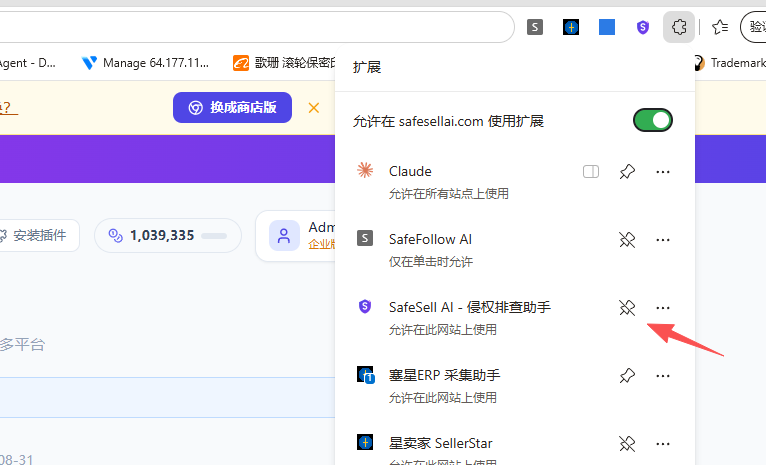Screen dimensions: 766x465
Task: Open the browser favorites star icon
Action: tap(720, 27)
